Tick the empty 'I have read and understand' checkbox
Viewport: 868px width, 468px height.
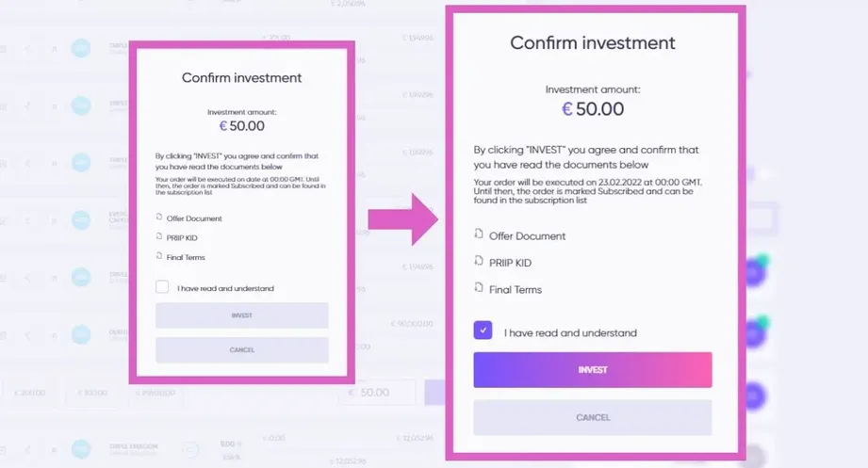[162, 286]
